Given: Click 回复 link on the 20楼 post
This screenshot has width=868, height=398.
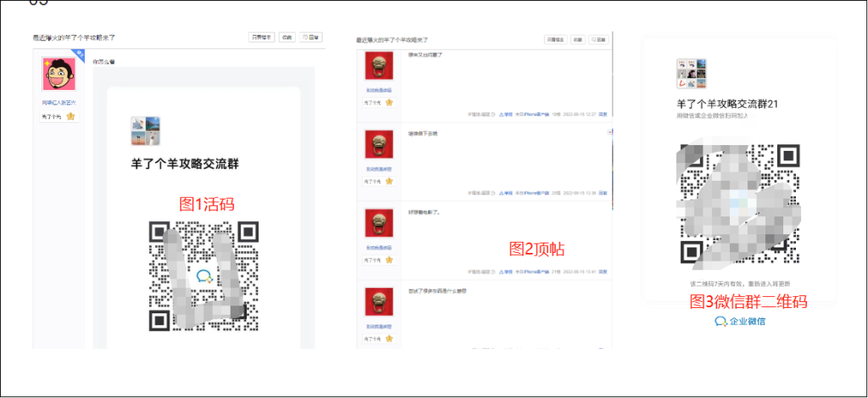Looking at the screenshot, I should (603, 193).
